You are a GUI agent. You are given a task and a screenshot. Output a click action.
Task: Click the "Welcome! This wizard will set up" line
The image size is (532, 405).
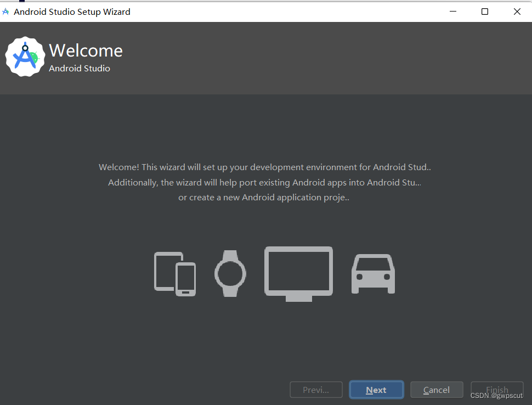(x=265, y=167)
